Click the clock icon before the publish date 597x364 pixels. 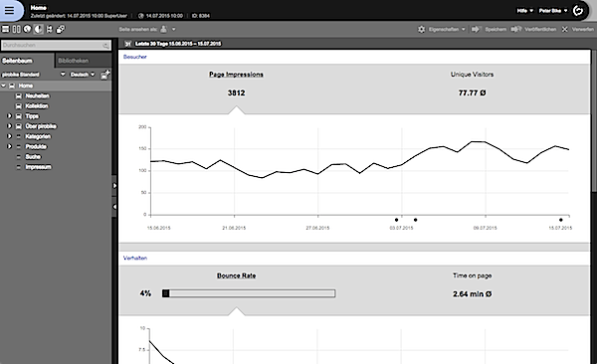[x=141, y=16]
